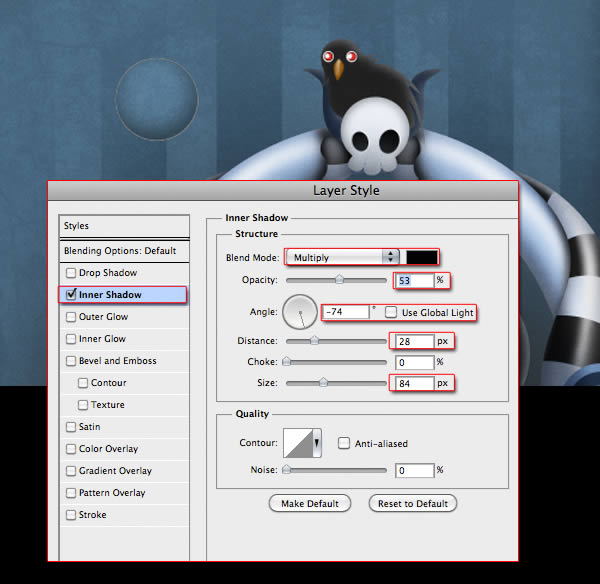
Task: Select the Inner Glow style row
Action: [x=124, y=339]
